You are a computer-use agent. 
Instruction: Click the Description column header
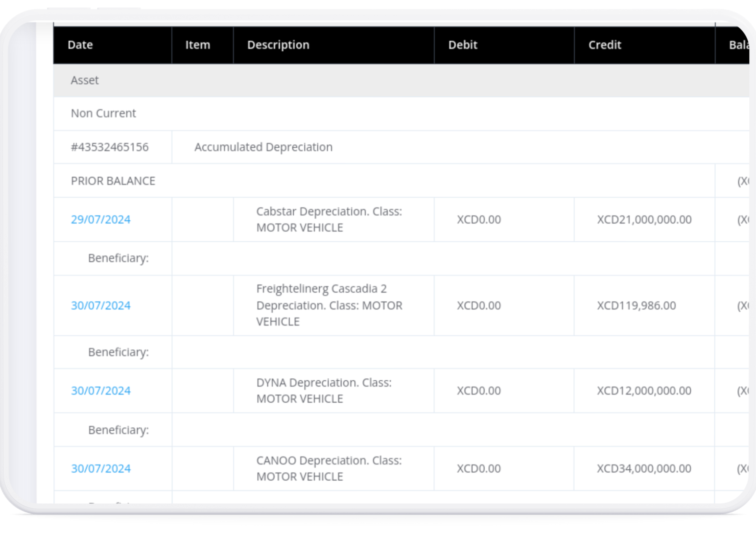click(x=278, y=45)
